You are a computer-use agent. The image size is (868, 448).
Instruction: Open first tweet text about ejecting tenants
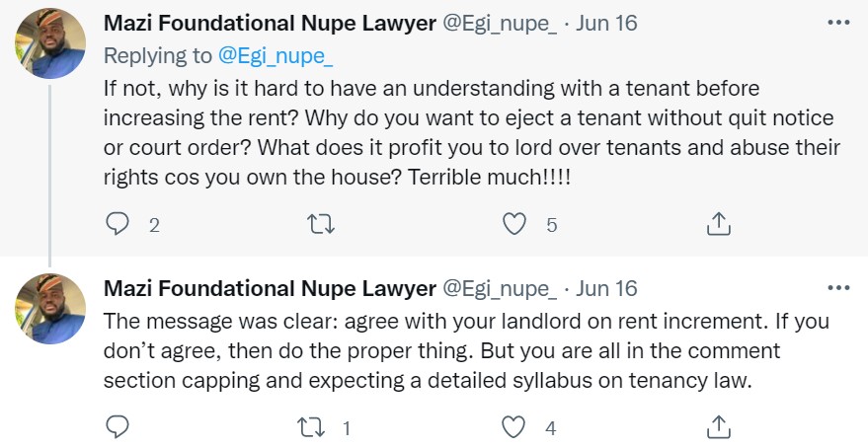coord(471,134)
